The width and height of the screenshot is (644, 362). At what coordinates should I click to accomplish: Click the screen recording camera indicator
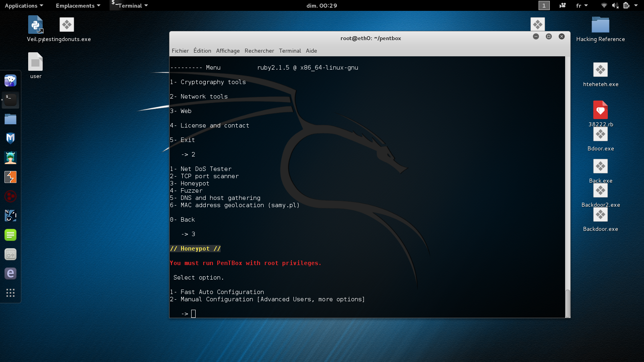(x=563, y=6)
